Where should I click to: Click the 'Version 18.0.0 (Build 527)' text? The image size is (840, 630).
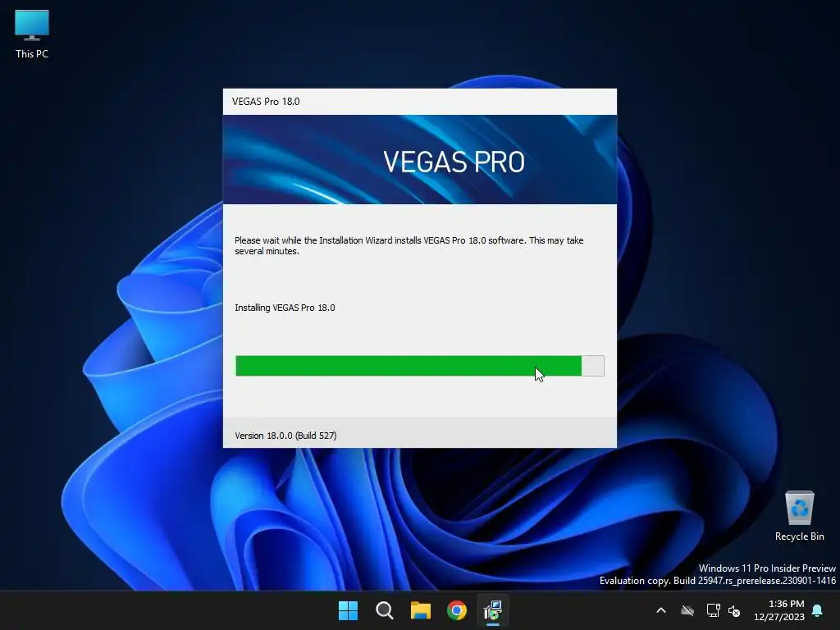click(285, 436)
